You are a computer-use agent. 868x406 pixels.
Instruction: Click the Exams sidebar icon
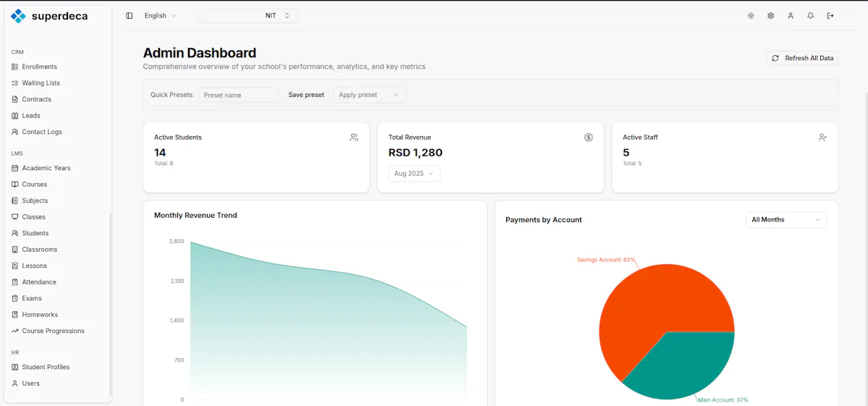[x=15, y=298]
